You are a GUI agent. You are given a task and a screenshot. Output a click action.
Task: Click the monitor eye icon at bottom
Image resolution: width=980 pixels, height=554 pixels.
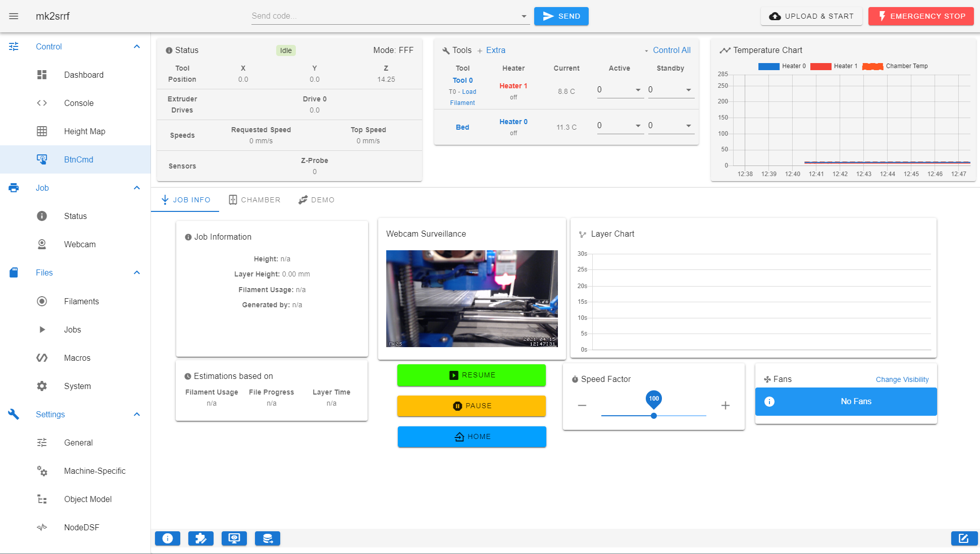pyautogui.click(x=234, y=538)
